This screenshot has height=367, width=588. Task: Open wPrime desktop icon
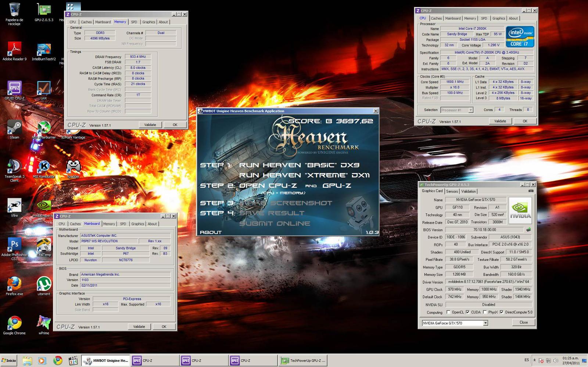tap(44, 325)
